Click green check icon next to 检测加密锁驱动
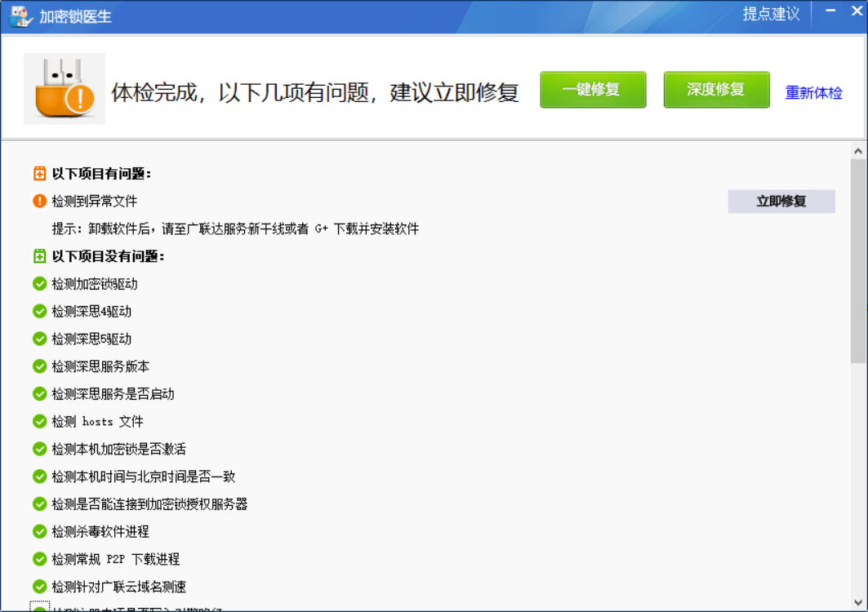 [39, 284]
